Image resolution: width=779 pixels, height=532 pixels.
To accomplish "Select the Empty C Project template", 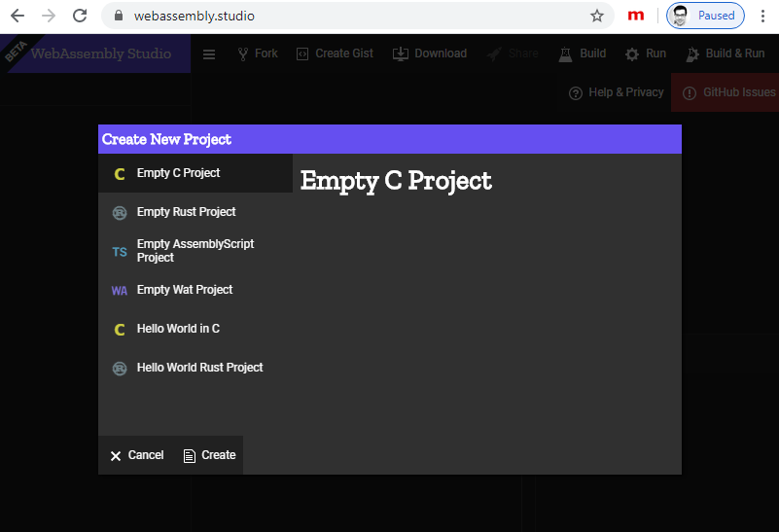I will tap(195, 173).
